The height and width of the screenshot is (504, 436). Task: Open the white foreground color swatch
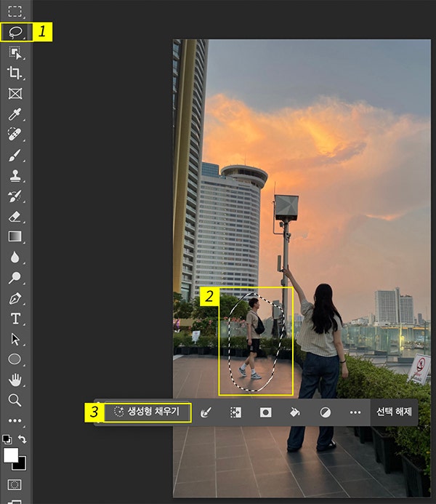click(x=10, y=455)
